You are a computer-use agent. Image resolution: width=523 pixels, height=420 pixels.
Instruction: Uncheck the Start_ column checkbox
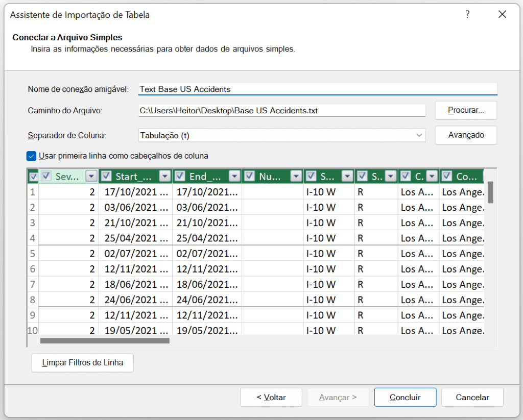point(106,176)
